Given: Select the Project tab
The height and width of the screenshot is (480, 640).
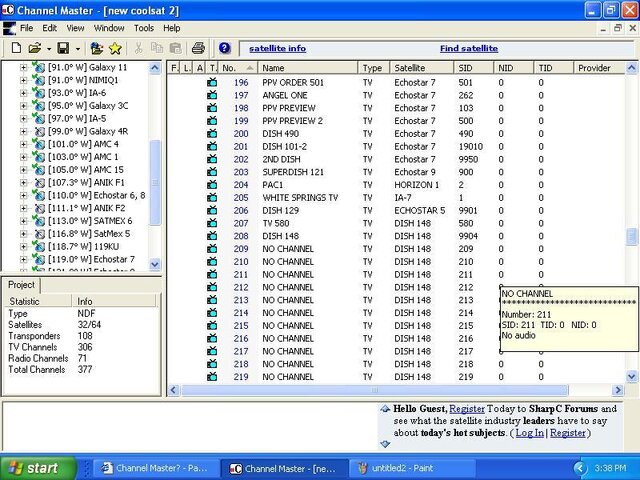Looking at the screenshot, I should [21, 285].
